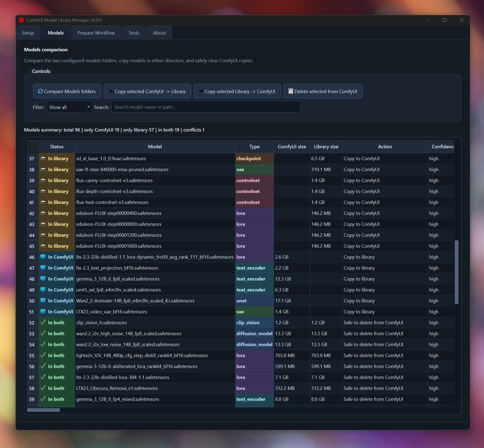Click the trash icon on Delete selected from ComfyUI
The height and width of the screenshot is (448, 484).
pos(291,91)
